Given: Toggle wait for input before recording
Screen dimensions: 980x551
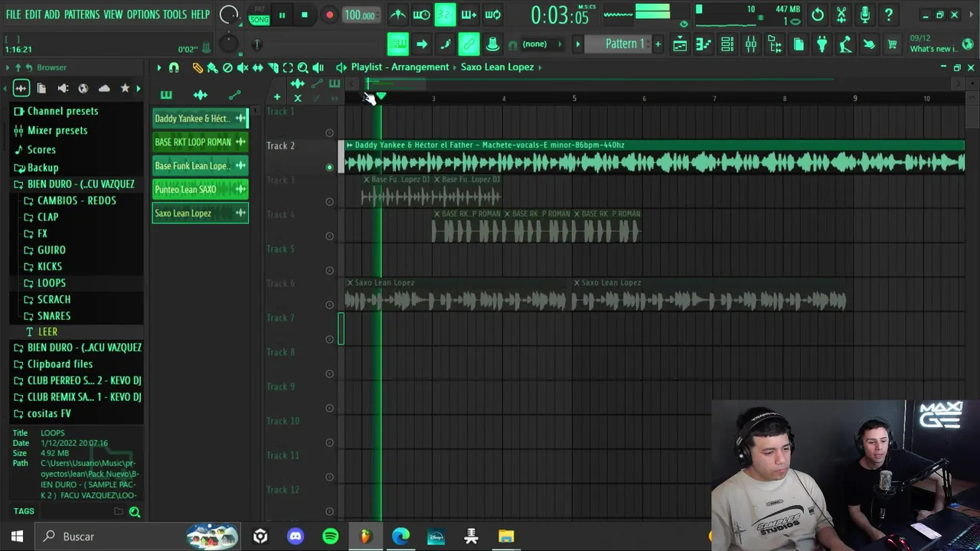Looking at the screenshot, I should (x=422, y=15).
